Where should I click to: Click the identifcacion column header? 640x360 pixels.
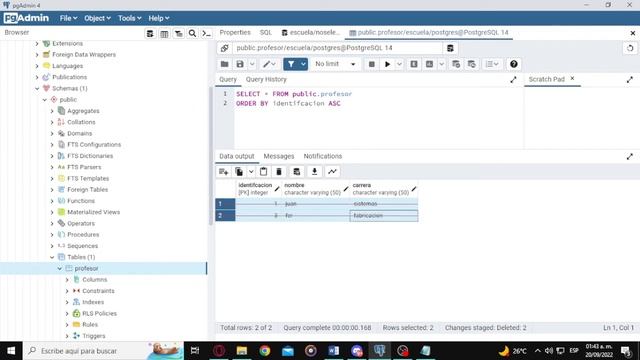click(x=259, y=189)
